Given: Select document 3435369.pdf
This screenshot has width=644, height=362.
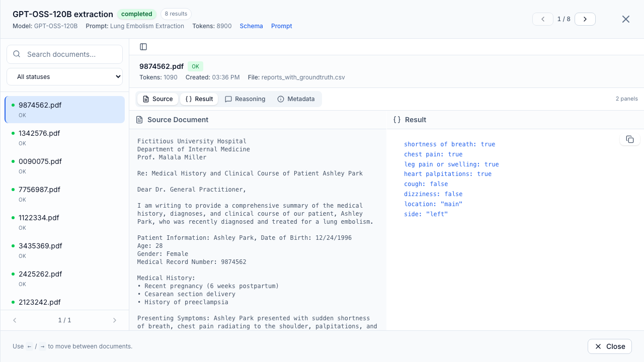Looking at the screenshot, I should (64, 250).
